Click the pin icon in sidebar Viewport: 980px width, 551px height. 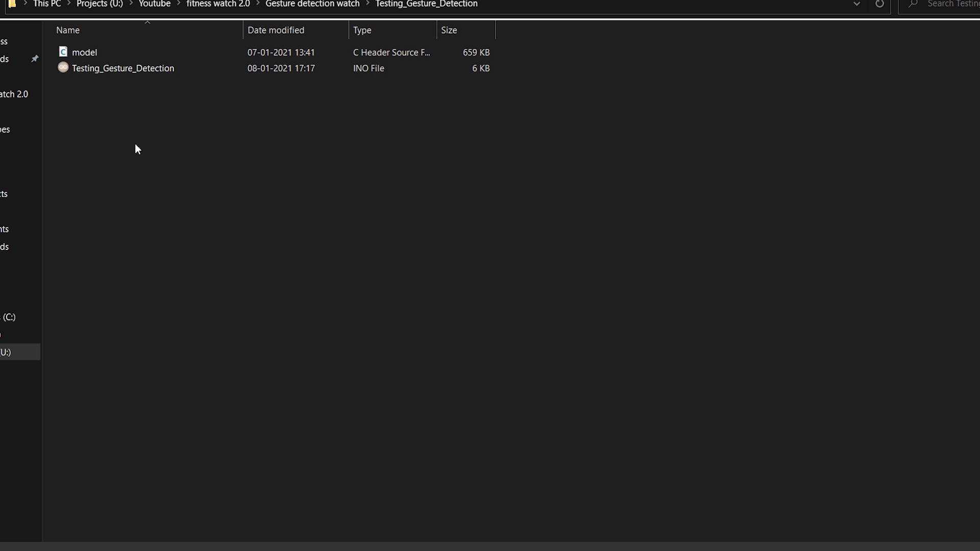tap(35, 59)
